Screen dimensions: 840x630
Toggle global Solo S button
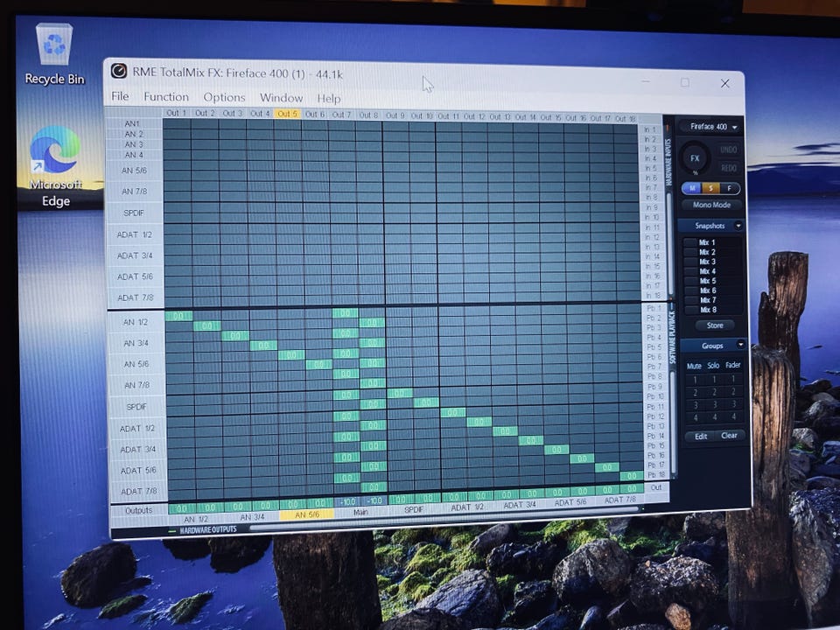710,188
